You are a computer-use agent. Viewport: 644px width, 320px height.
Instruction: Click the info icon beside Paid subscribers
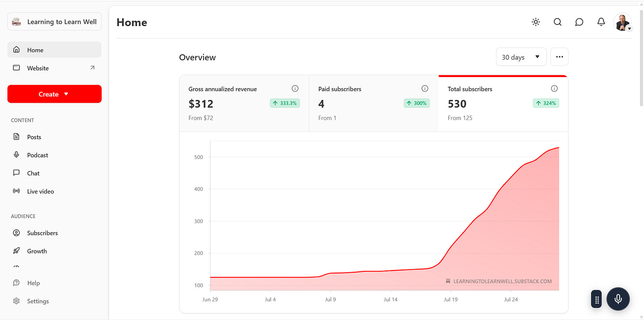point(425,89)
